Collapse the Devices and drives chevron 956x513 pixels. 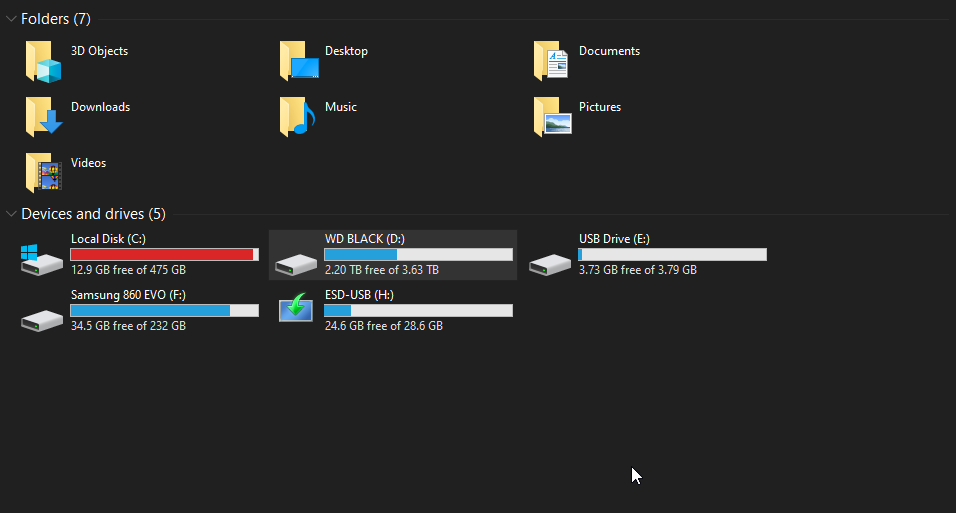pyautogui.click(x=11, y=214)
